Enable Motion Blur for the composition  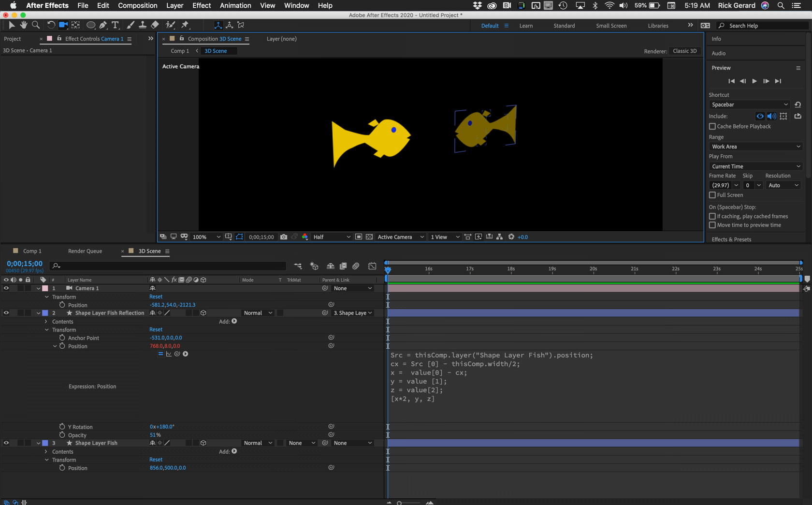click(x=356, y=266)
